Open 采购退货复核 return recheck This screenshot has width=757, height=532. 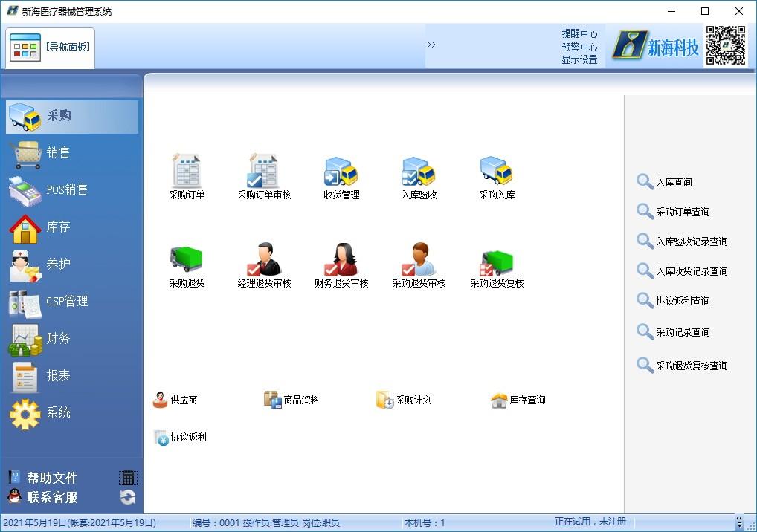pos(497,267)
